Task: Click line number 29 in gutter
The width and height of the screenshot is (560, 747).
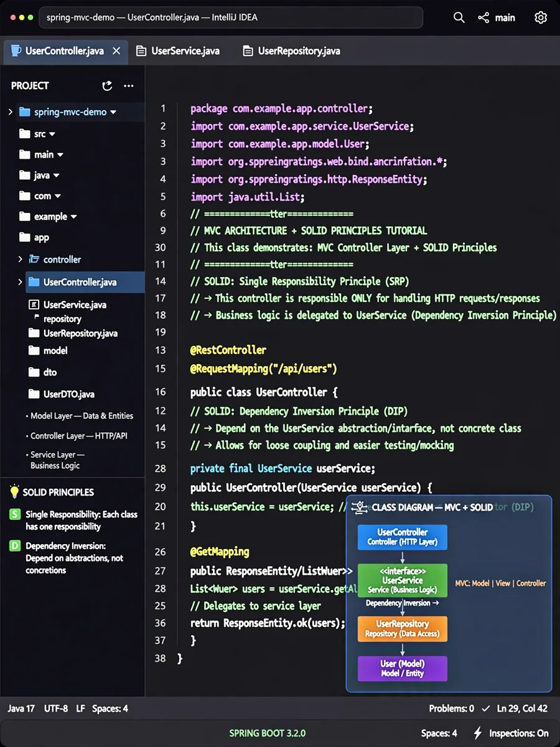Action: pyautogui.click(x=160, y=487)
